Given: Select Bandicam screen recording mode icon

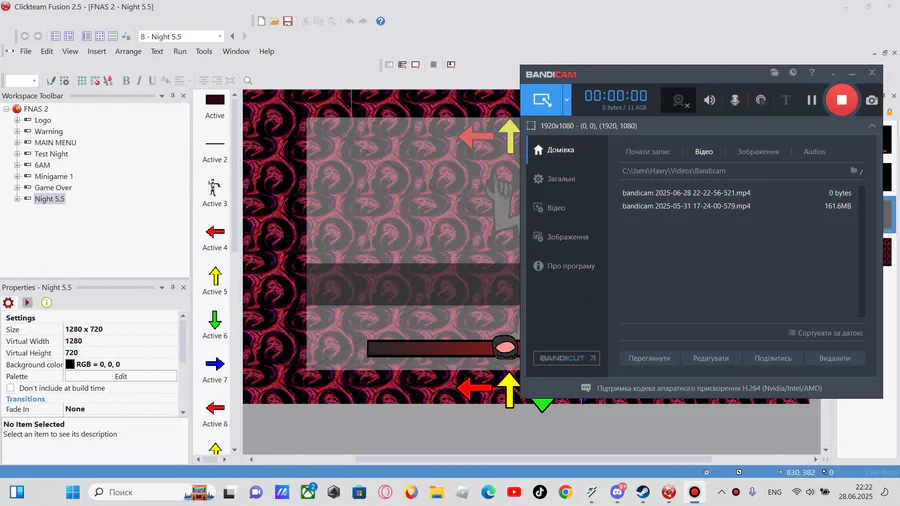Looking at the screenshot, I should point(542,100).
